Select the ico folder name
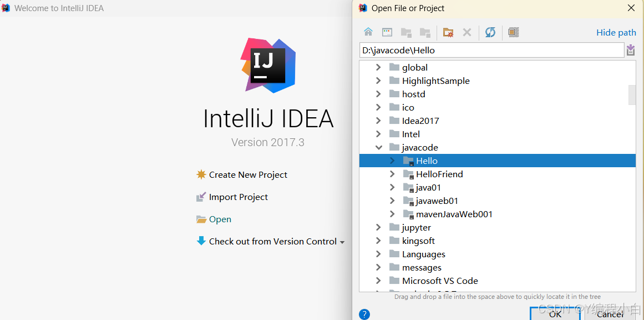This screenshot has height=320, width=644. 408,107
